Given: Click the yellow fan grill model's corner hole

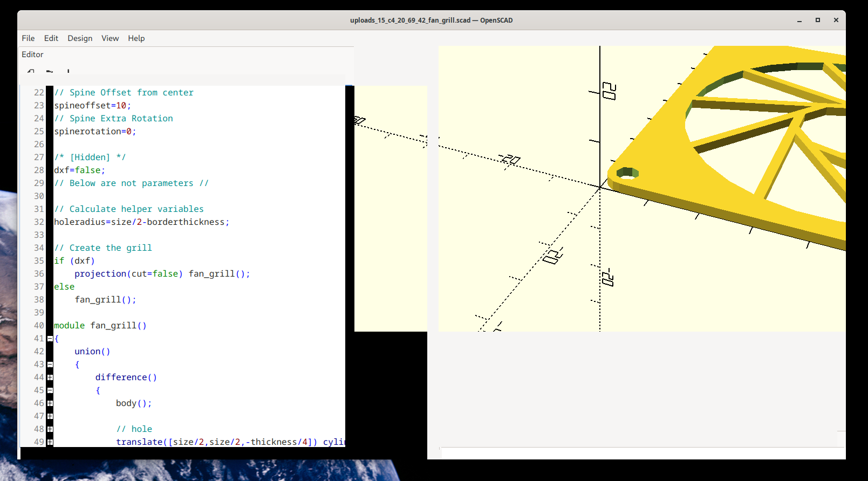Looking at the screenshot, I should (627, 173).
